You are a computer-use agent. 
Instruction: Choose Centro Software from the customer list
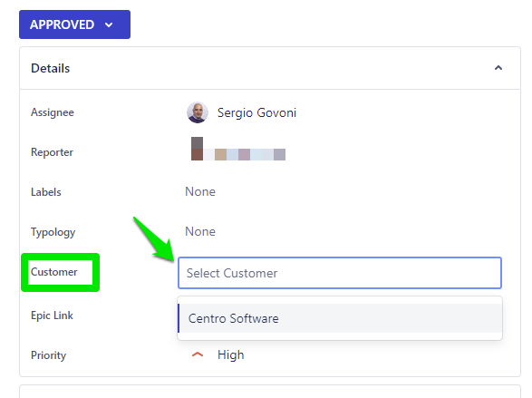[x=340, y=318]
